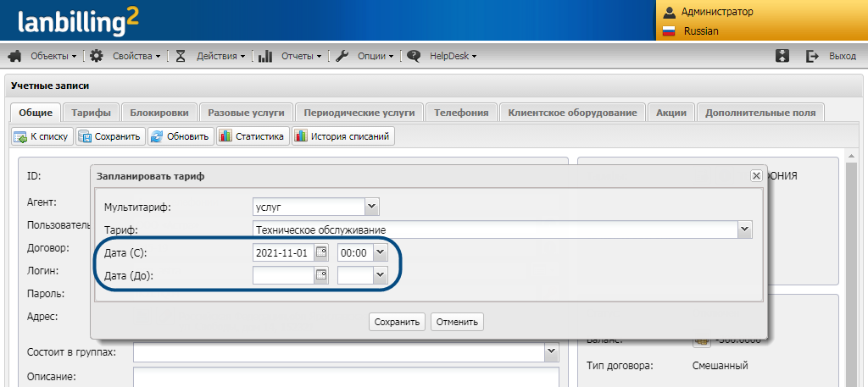Switch to the Общие tab
Image resolution: width=868 pixels, height=387 pixels.
click(36, 113)
